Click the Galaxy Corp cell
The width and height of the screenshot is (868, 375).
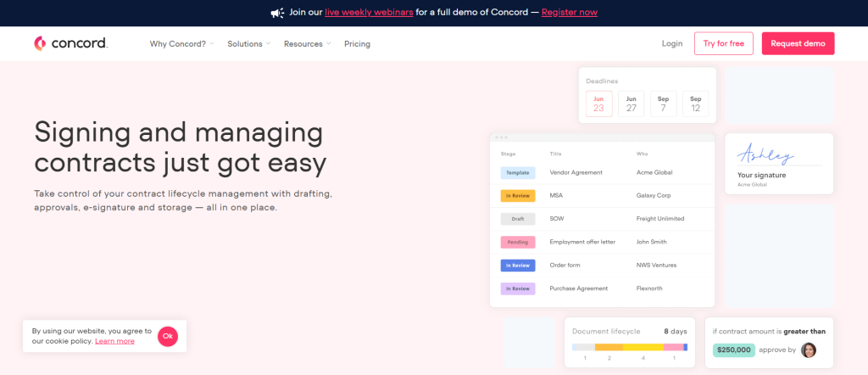(x=654, y=195)
